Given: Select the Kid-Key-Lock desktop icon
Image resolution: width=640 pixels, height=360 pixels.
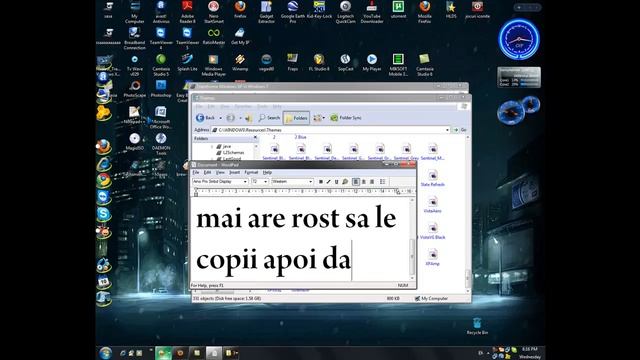Looking at the screenshot, I should coord(319,11).
